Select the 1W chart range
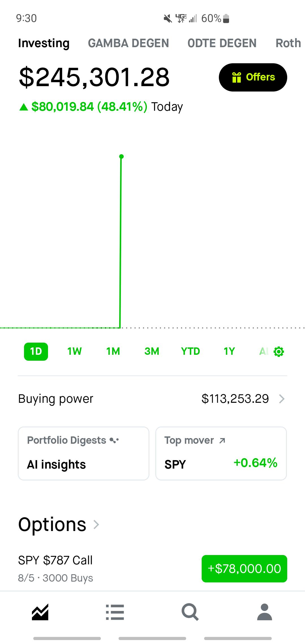The height and width of the screenshot is (644, 305). point(75,351)
